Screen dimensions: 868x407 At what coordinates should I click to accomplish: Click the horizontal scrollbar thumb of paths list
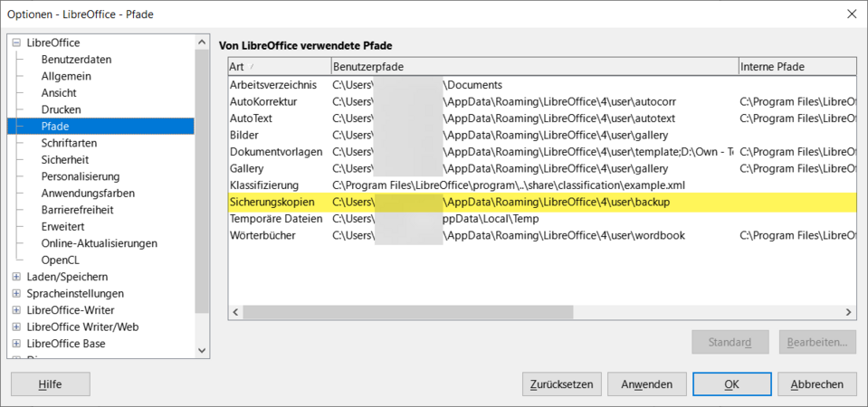(408, 312)
